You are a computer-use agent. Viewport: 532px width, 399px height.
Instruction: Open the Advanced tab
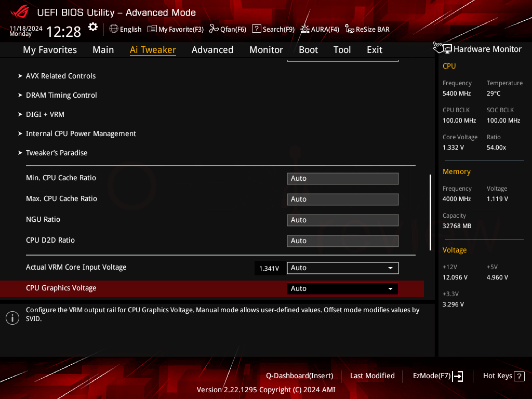(212, 50)
